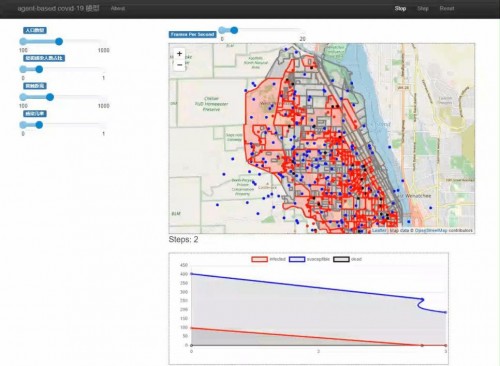Click the third left-panel slider handle

[50, 97]
